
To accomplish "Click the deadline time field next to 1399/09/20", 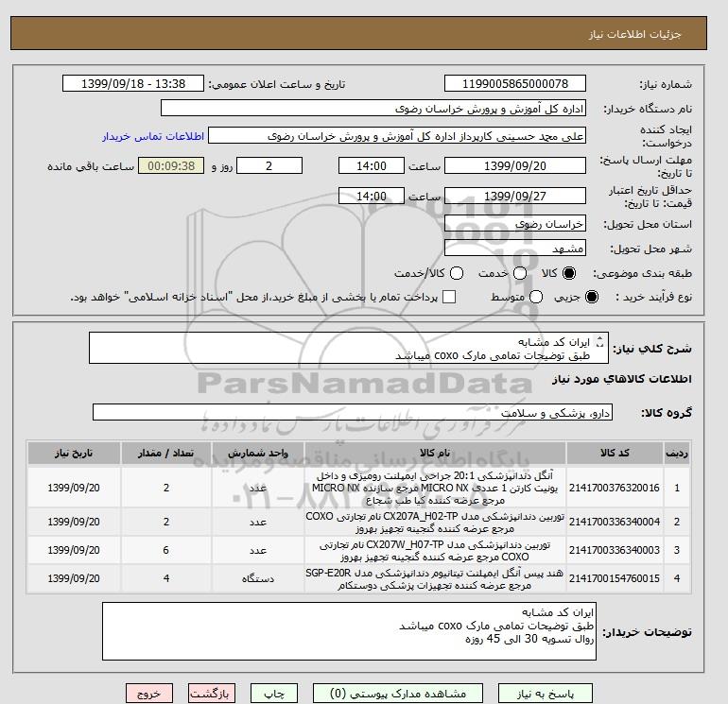I will click(x=371, y=165).
